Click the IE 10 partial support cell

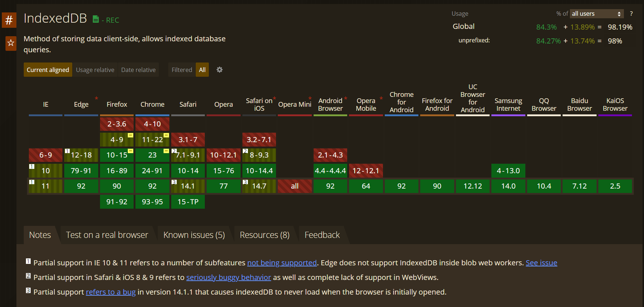tap(46, 171)
